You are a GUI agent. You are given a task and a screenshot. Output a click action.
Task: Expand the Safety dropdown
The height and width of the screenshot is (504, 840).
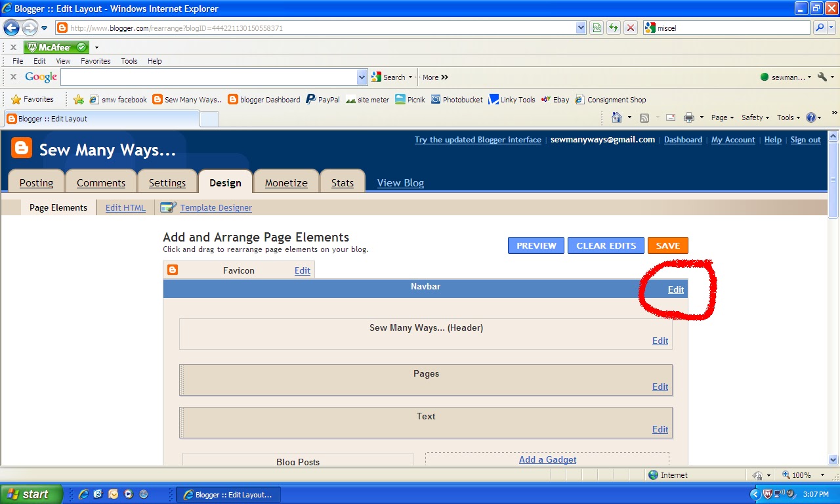tap(753, 117)
